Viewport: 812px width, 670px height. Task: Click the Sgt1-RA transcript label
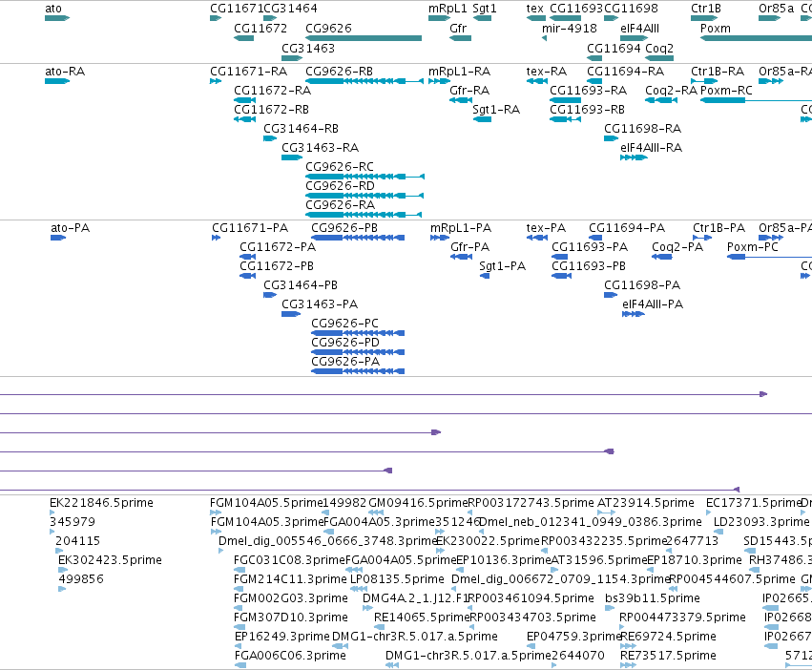496,110
